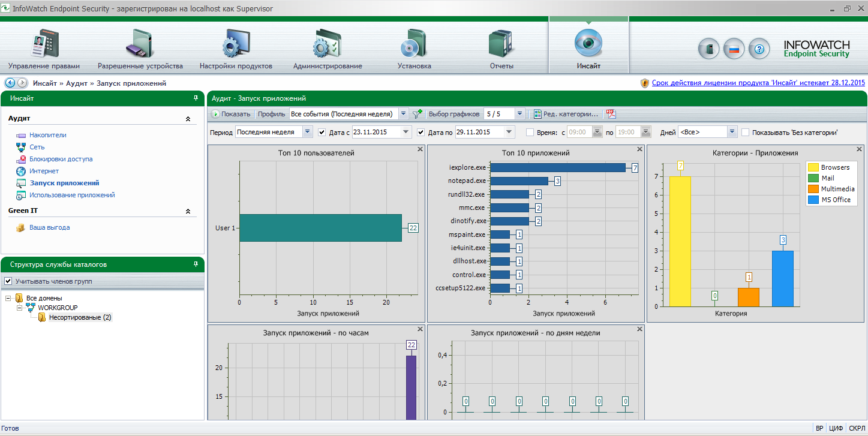Click the Показать button
This screenshot has height=436, width=868.
pyautogui.click(x=231, y=114)
